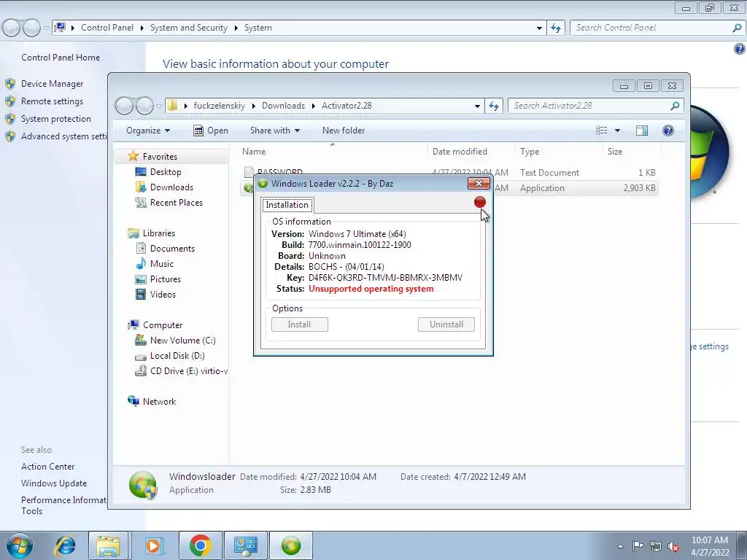
Task: Click the Control Panel refresh icon
Action: pos(555,28)
